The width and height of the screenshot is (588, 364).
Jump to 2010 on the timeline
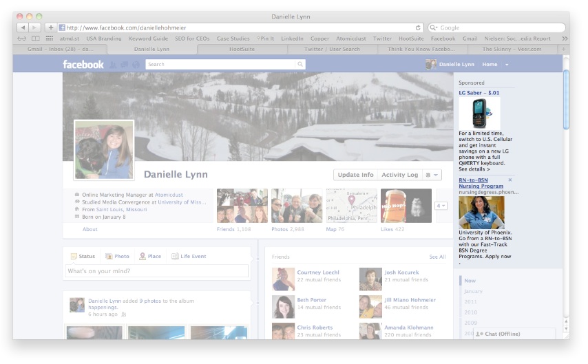[x=471, y=312]
